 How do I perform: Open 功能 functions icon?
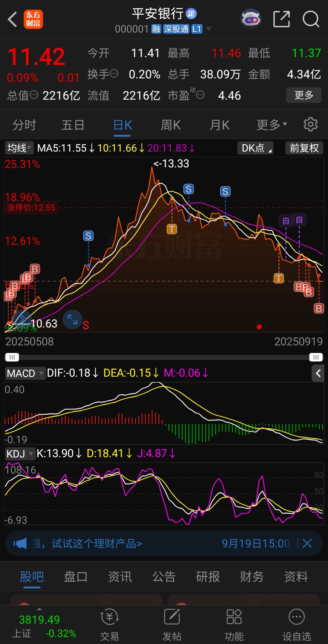tap(234, 625)
